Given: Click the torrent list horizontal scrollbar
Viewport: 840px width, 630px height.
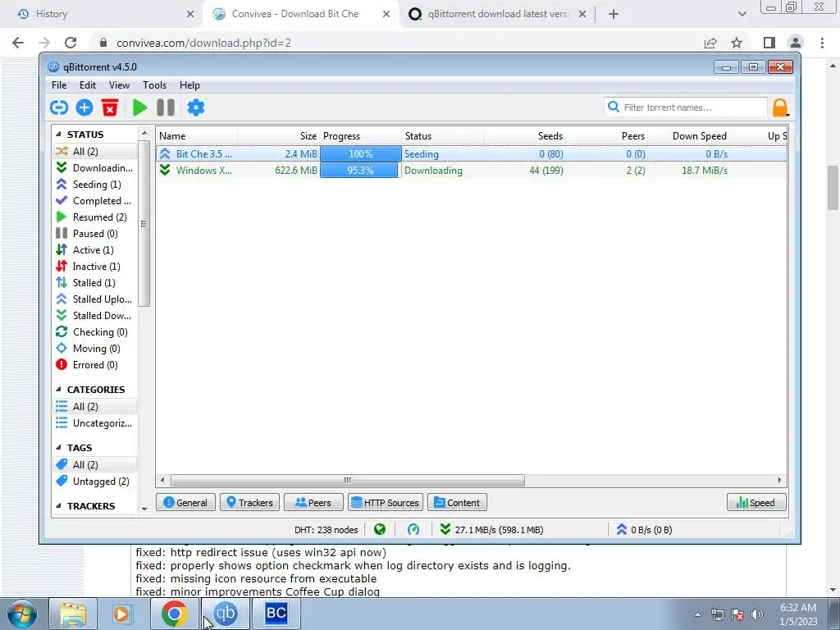Looking at the screenshot, I should [348, 480].
